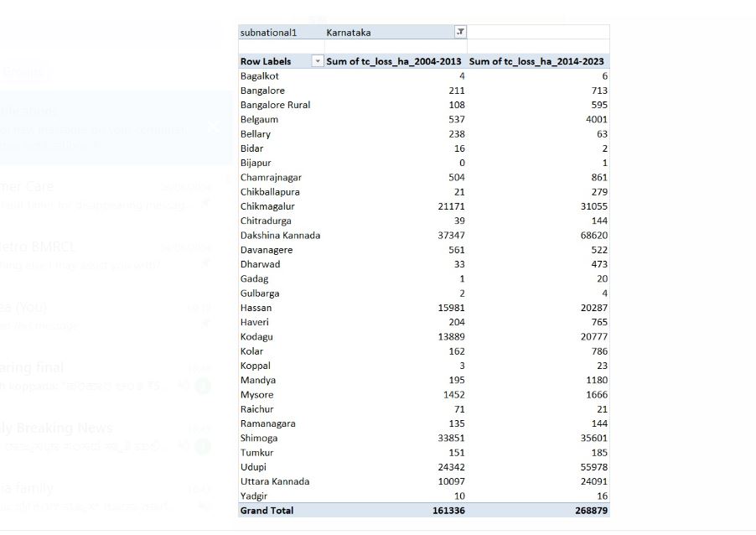
Task: Select the Bellary row label
Action: point(256,134)
